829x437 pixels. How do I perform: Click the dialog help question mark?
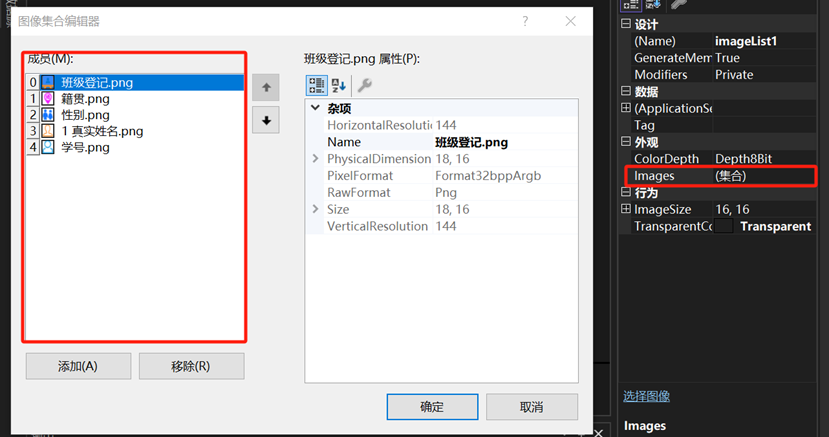pos(525,21)
